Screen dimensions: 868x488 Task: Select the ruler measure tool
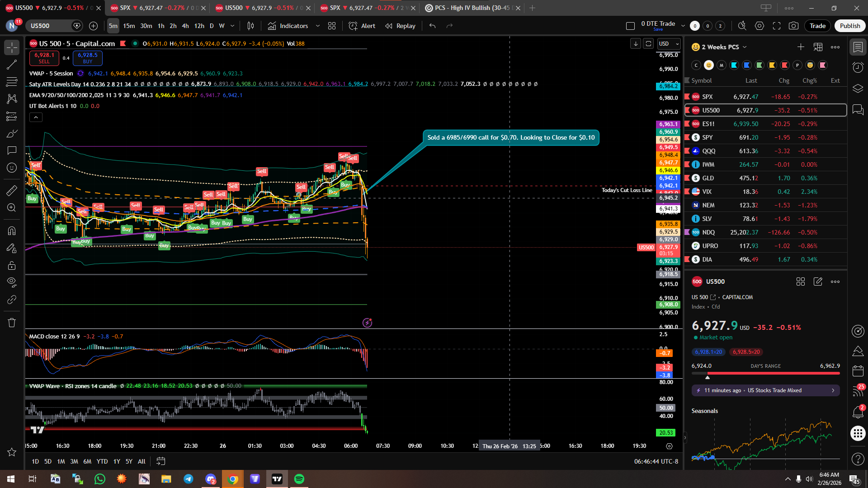click(12, 191)
